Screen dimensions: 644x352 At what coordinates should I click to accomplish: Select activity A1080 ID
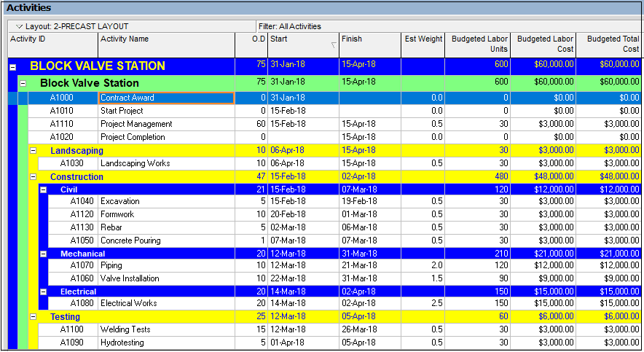coord(82,303)
